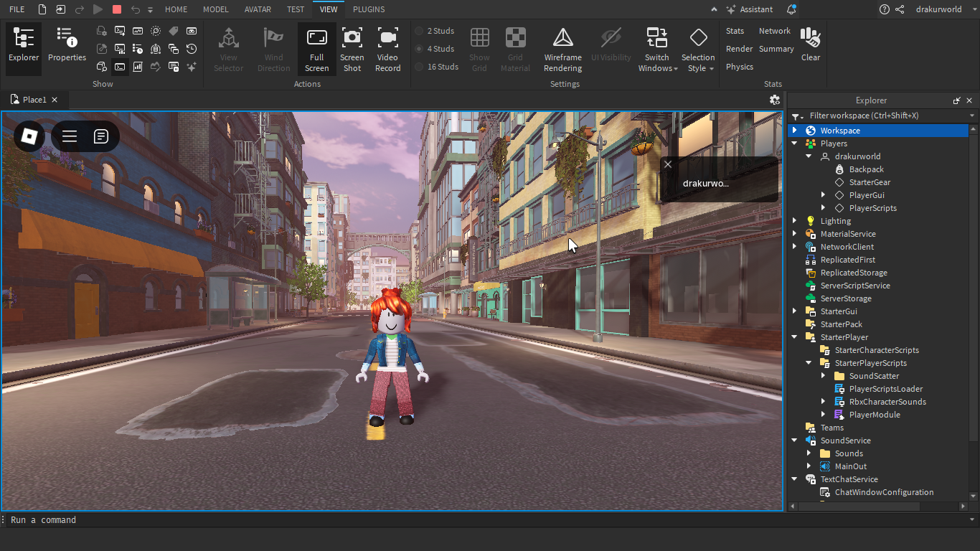This screenshot has width=980, height=551.
Task: Select the 16 Studs grid option
Action: coord(438,67)
